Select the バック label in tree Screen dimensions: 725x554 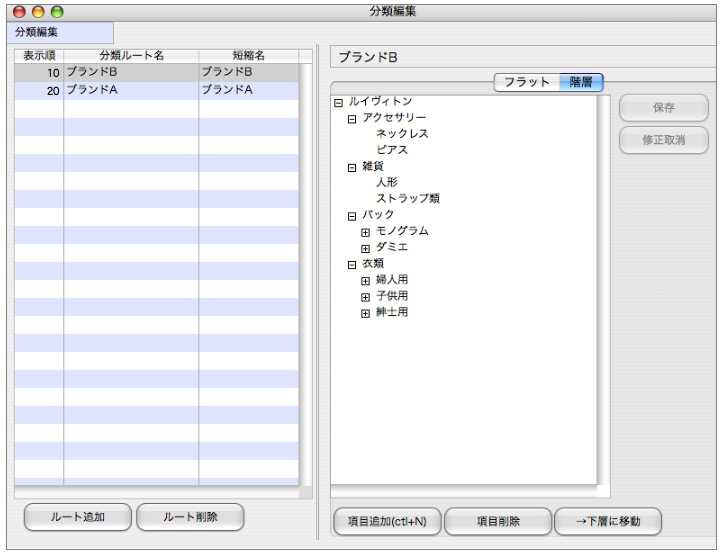click(x=378, y=215)
